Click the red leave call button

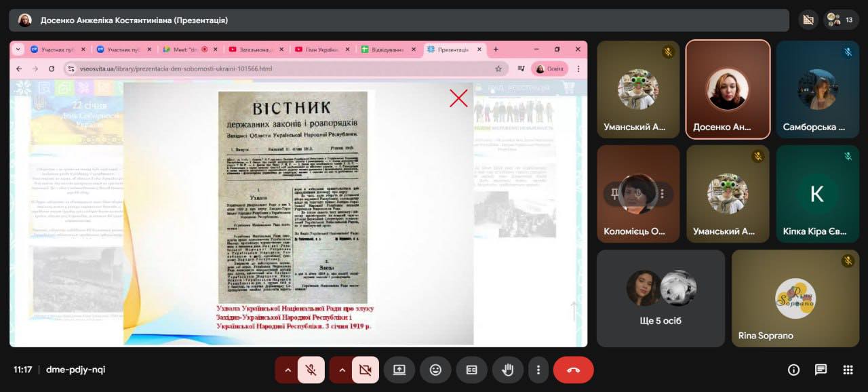click(573, 370)
